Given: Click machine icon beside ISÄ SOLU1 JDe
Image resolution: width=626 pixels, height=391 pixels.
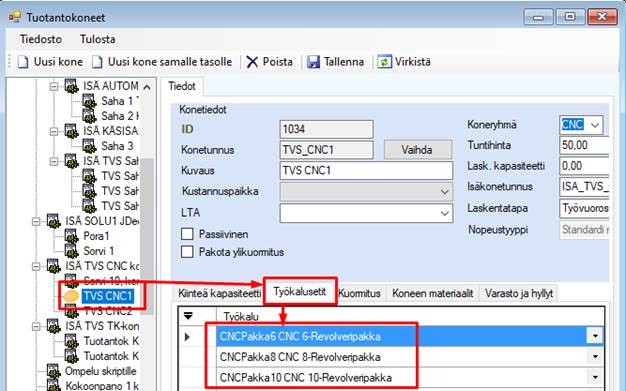Looking at the screenshot, I should 53,221.
